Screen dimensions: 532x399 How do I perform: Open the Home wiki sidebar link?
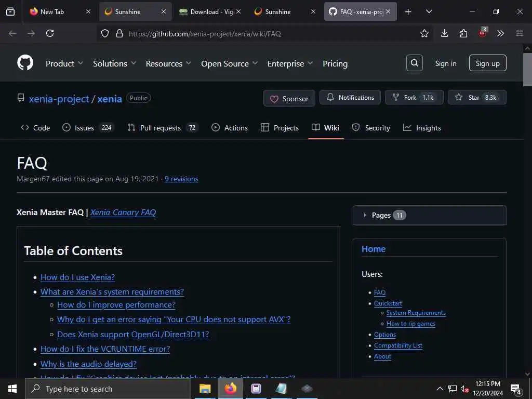374,249
